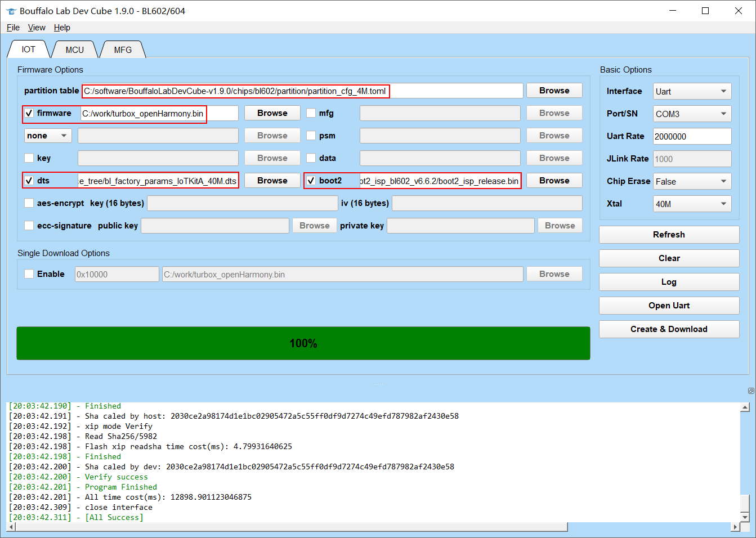
Task: Open the Port/SN COM3 dropdown
Action: tap(692, 114)
